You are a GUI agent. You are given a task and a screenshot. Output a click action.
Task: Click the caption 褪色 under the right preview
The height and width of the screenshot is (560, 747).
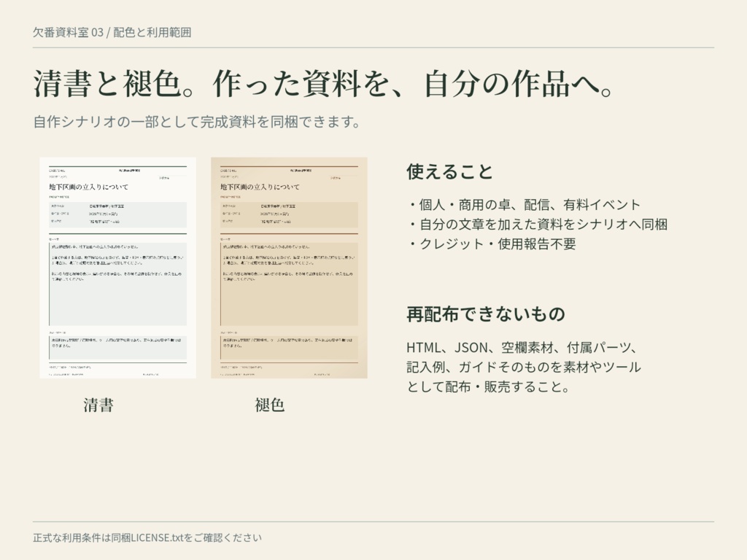point(270,405)
